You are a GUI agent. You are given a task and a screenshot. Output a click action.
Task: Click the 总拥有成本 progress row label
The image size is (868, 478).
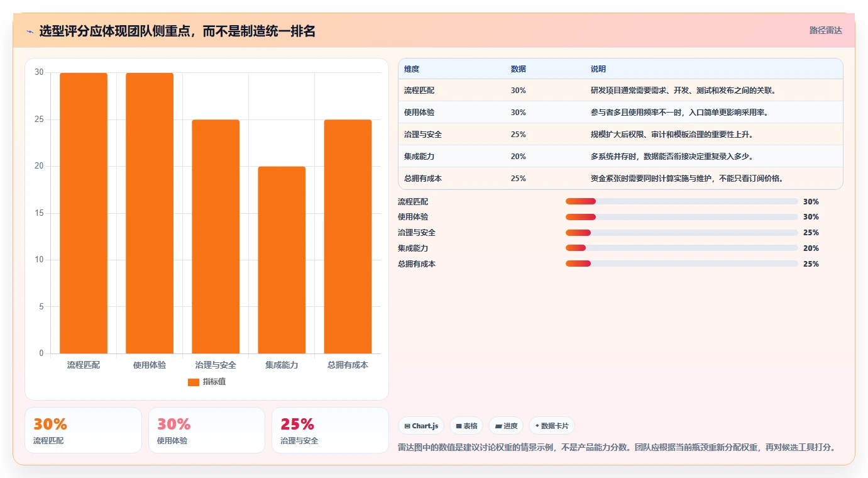[x=417, y=264]
